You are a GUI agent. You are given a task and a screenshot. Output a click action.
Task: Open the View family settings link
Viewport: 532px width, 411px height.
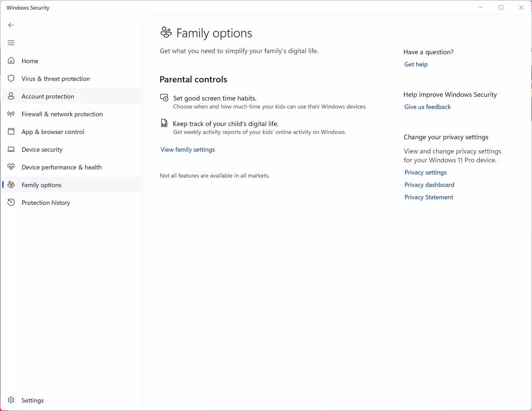(188, 150)
